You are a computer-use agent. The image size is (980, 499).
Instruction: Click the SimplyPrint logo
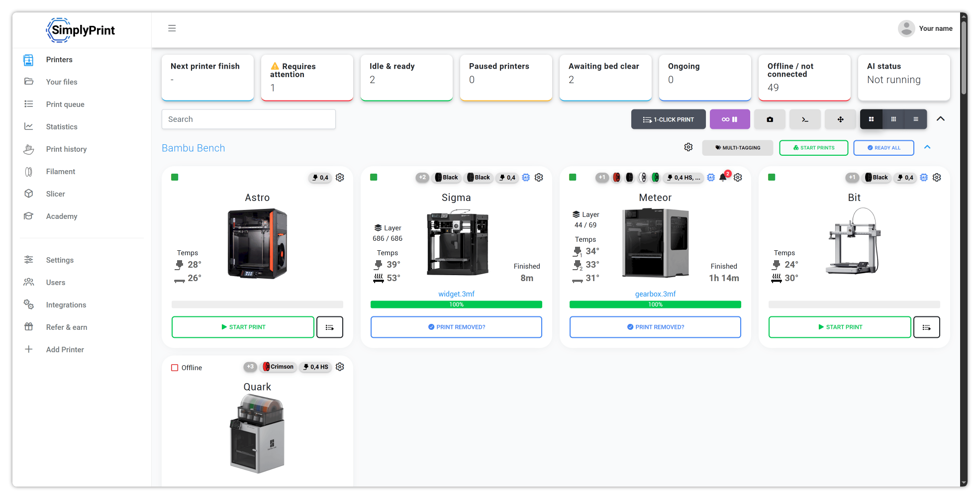click(x=81, y=30)
